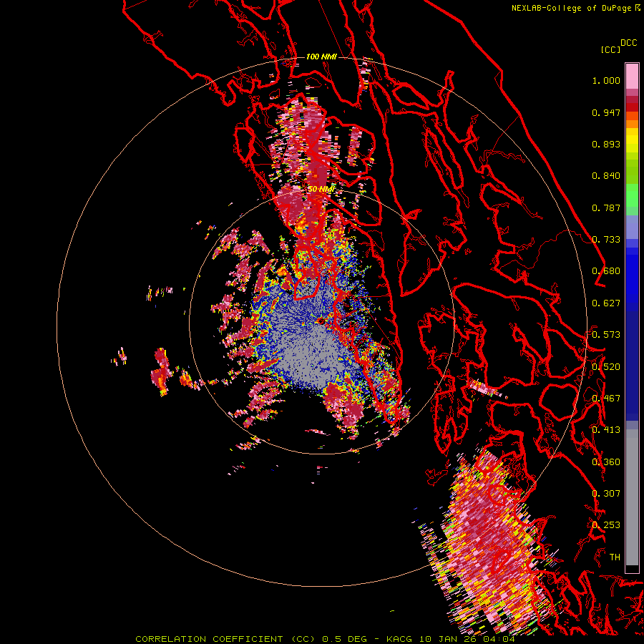The image size is (644, 644).
Task: Click the TH threshold label on the scale
Action: (x=615, y=557)
